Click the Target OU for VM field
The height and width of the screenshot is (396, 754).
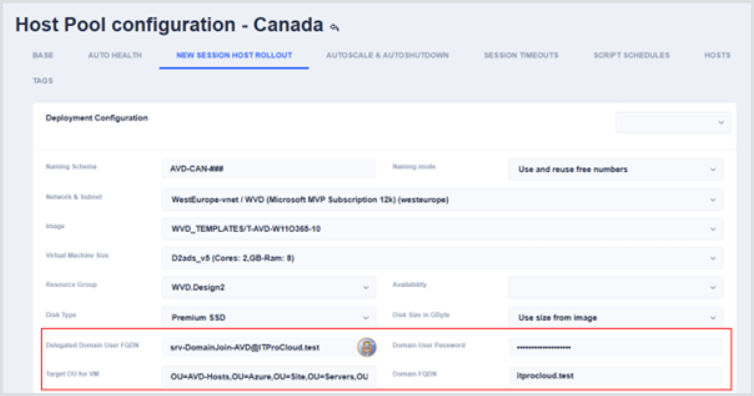click(x=269, y=376)
